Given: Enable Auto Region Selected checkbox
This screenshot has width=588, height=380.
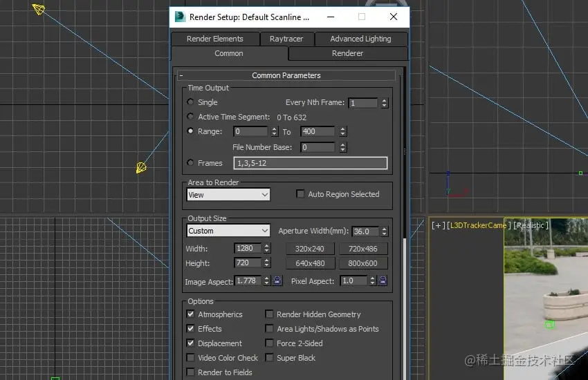Looking at the screenshot, I should [300, 194].
